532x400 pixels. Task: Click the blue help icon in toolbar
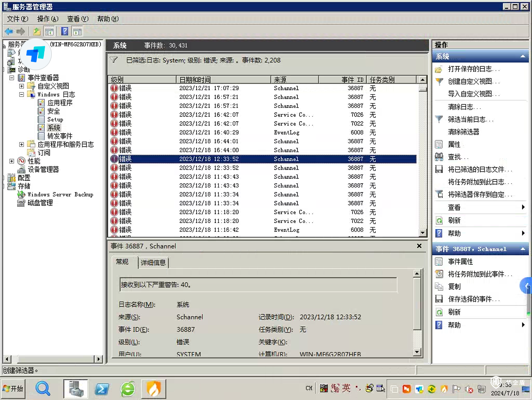(65, 31)
